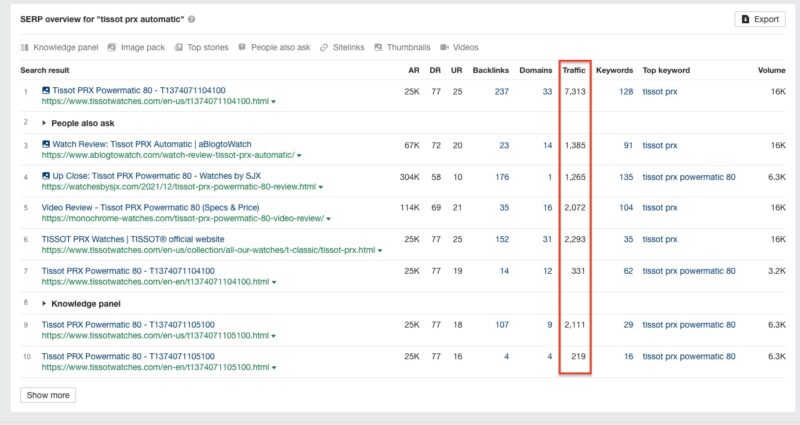Click volume value 3.2K

click(777, 271)
